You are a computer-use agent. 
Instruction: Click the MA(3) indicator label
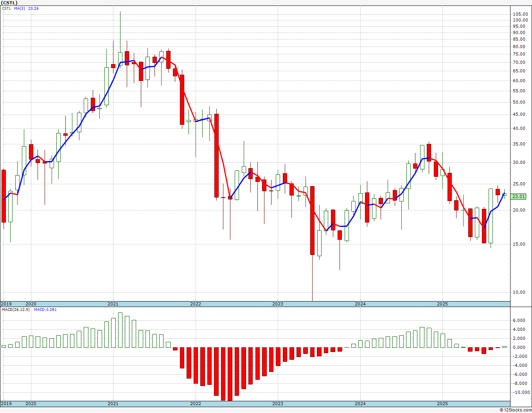point(20,9)
